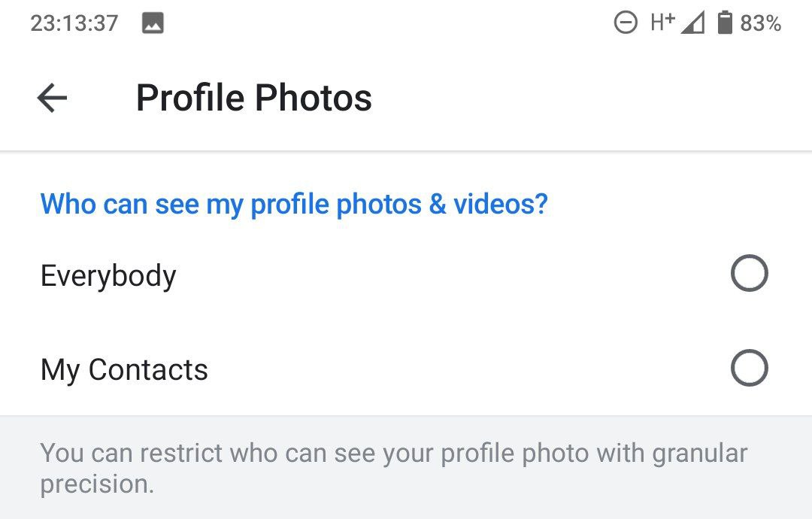Go back using the arrow icon

pos(52,98)
